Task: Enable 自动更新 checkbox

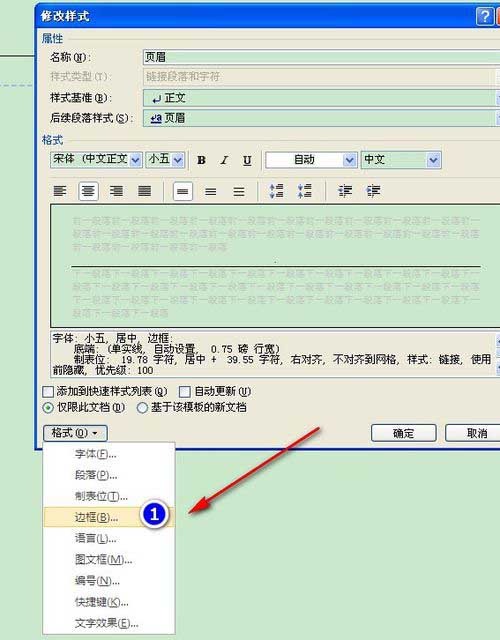Action: [185, 392]
